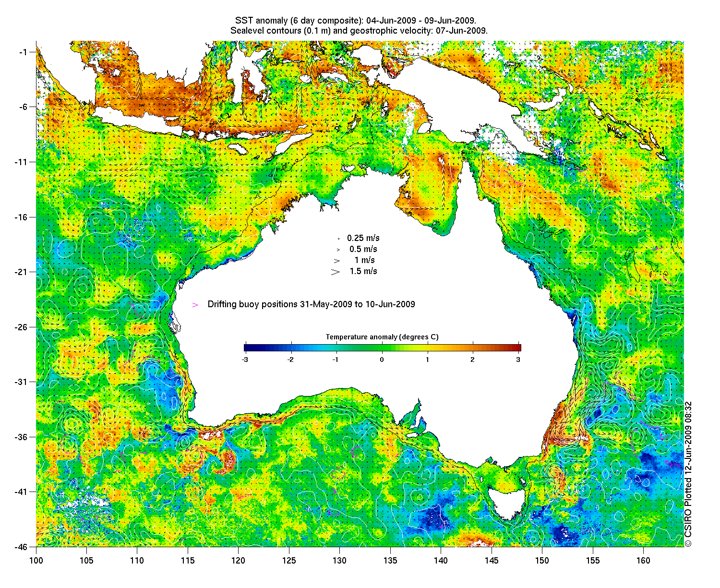Click latitude axis label '-41'
The image size is (720, 588).
(x=21, y=492)
